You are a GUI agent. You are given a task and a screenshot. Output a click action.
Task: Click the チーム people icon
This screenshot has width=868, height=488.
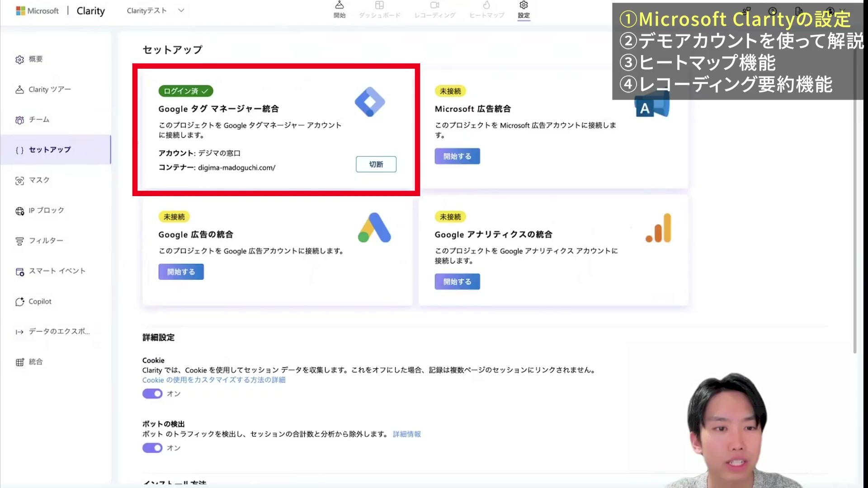(x=19, y=120)
